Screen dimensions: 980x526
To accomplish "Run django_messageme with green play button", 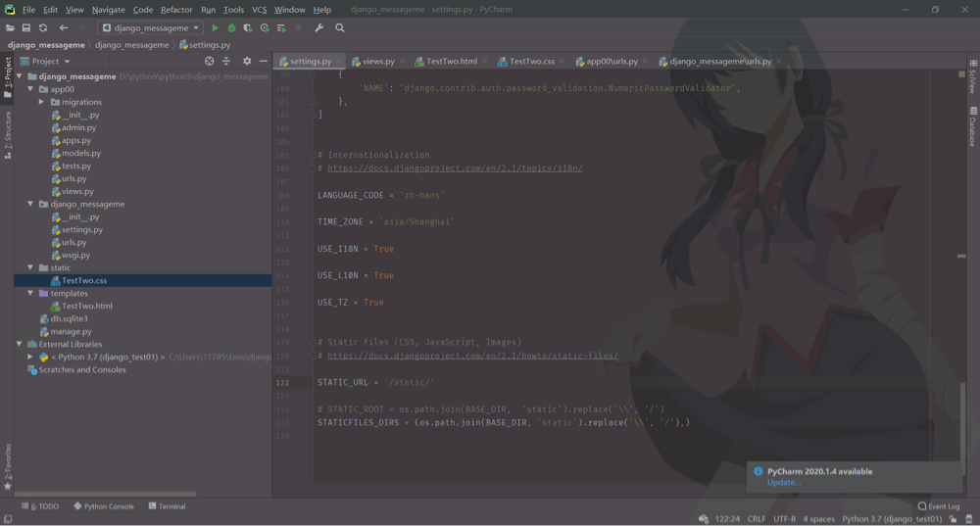I will tap(215, 28).
